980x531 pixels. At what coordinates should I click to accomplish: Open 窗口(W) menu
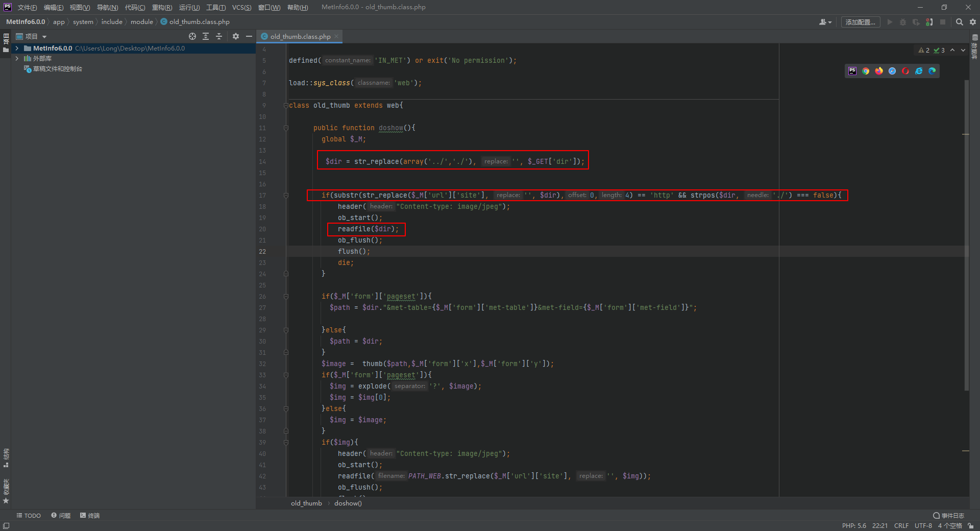[269, 7]
